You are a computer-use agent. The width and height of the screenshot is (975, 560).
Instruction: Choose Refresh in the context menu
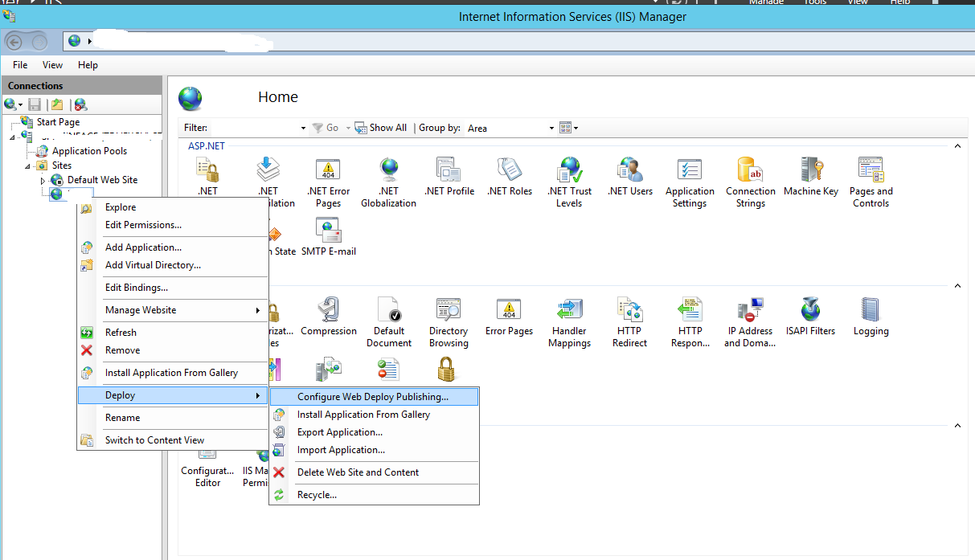point(173,333)
